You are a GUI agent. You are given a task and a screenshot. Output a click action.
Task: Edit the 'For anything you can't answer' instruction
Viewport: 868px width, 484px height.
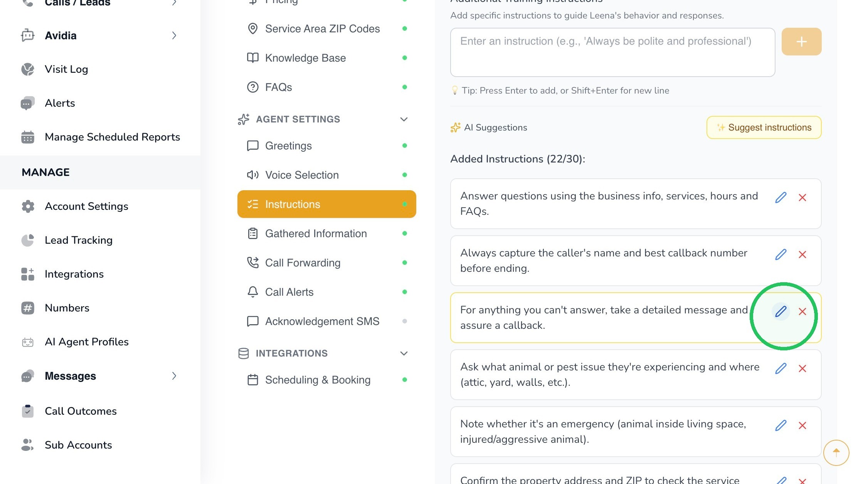[x=781, y=312]
